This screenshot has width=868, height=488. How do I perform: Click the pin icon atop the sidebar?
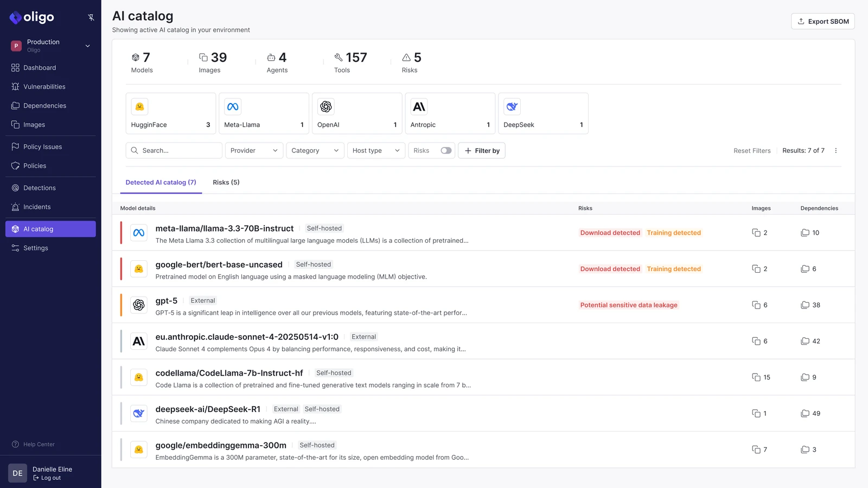tap(91, 17)
